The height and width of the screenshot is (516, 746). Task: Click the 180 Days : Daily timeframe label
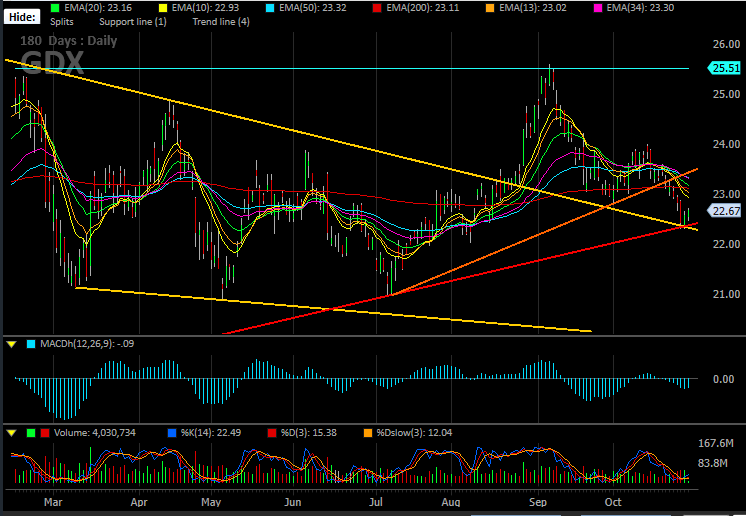point(69,41)
